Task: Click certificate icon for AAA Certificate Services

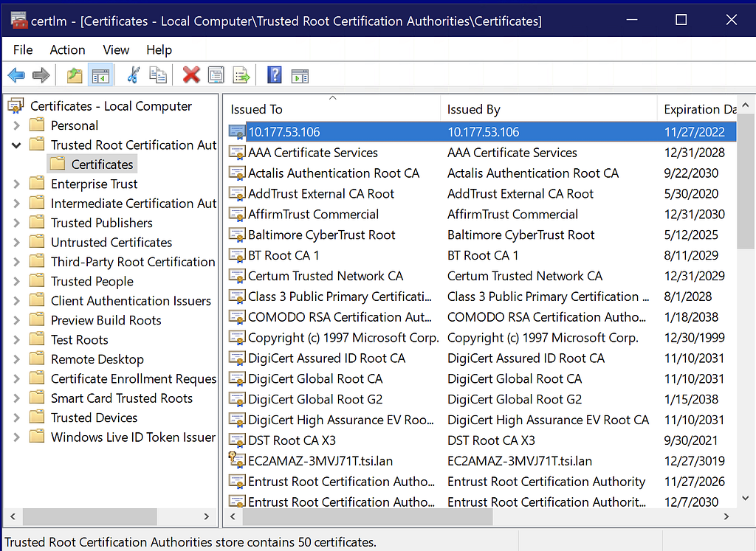Action: click(237, 153)
